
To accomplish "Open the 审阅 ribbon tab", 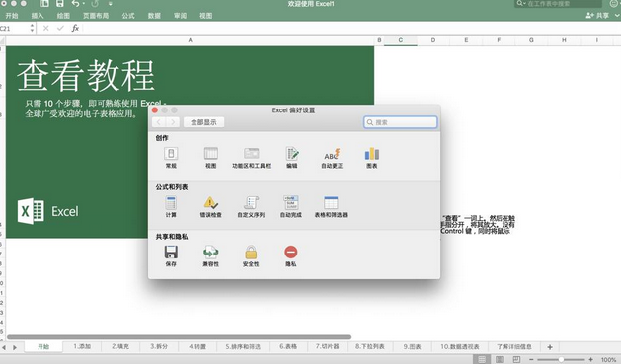I will [x=180, y=16].
